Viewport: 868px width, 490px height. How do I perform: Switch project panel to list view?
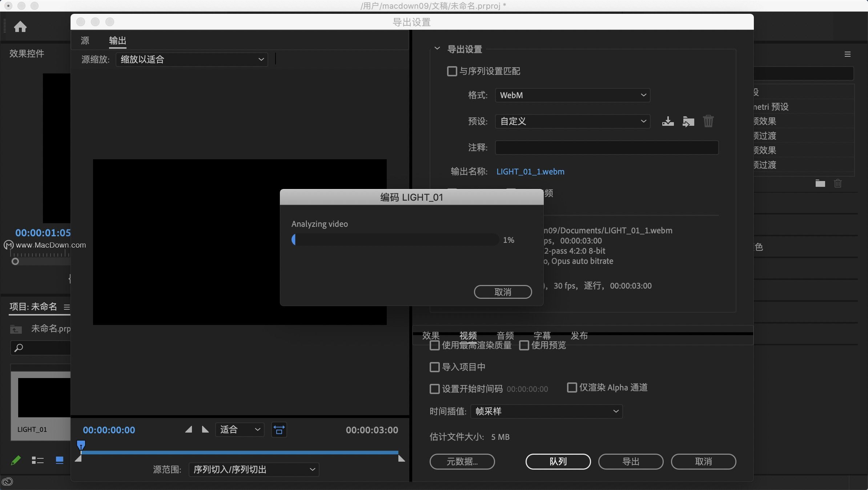[37, 461]
